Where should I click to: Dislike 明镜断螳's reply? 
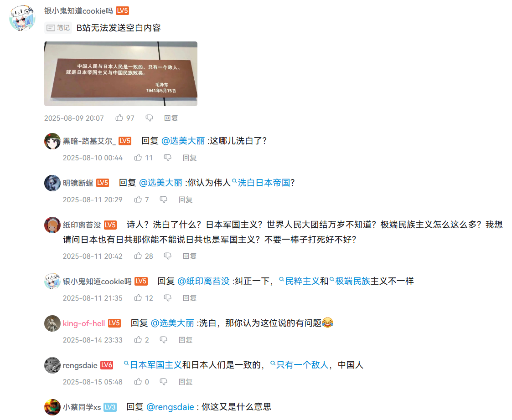[163, 200]
